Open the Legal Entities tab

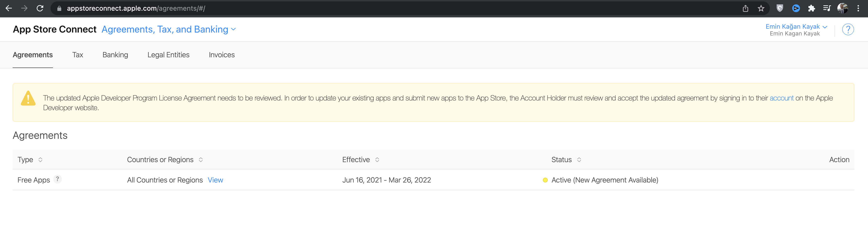coord(168,55)
